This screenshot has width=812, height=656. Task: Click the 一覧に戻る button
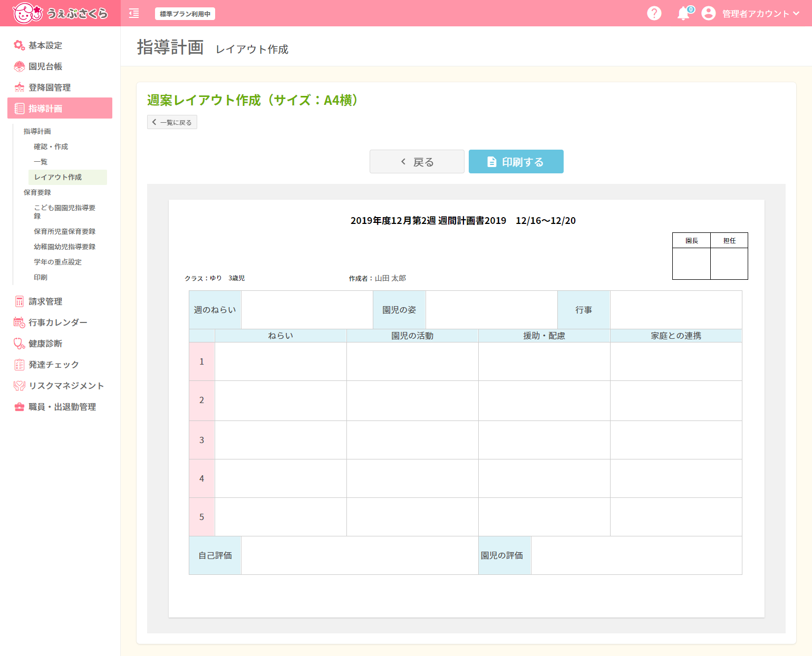tap(172, 122)
